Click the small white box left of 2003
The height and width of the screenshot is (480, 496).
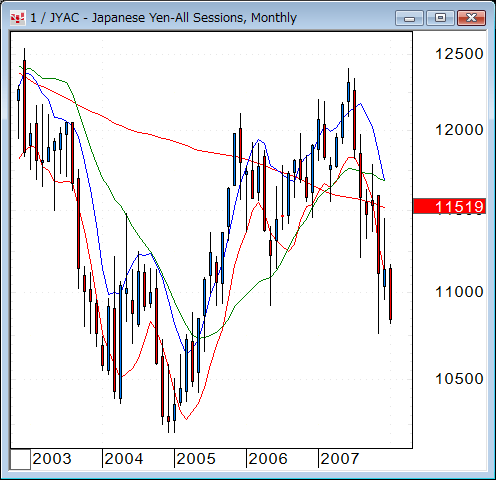tap(20, 459)
